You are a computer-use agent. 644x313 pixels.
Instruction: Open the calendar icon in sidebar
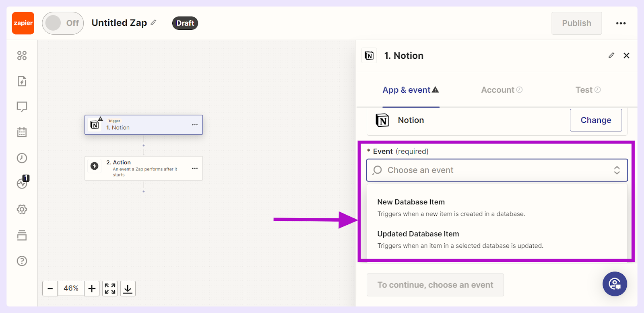coord(22,132)
